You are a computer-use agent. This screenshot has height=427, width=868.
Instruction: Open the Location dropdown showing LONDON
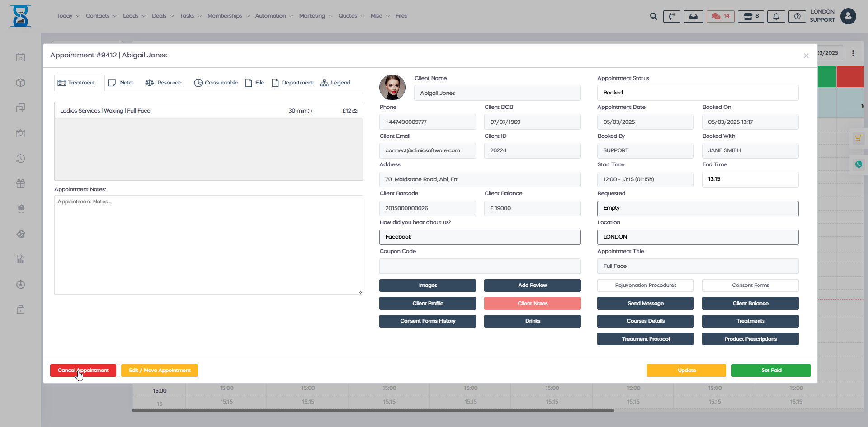pyautogui.click(x=698, y=237)
